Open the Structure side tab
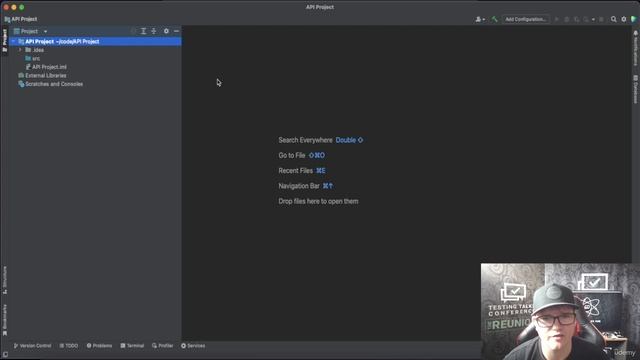Image resolution: width=640 pixels, height=360 pixels. tap(4, 280)
